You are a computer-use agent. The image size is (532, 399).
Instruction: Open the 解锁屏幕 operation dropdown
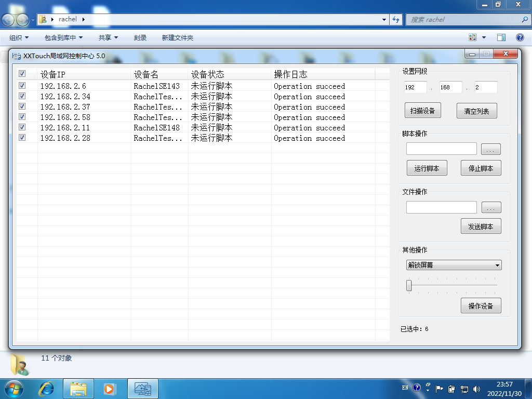pos(454,265)
